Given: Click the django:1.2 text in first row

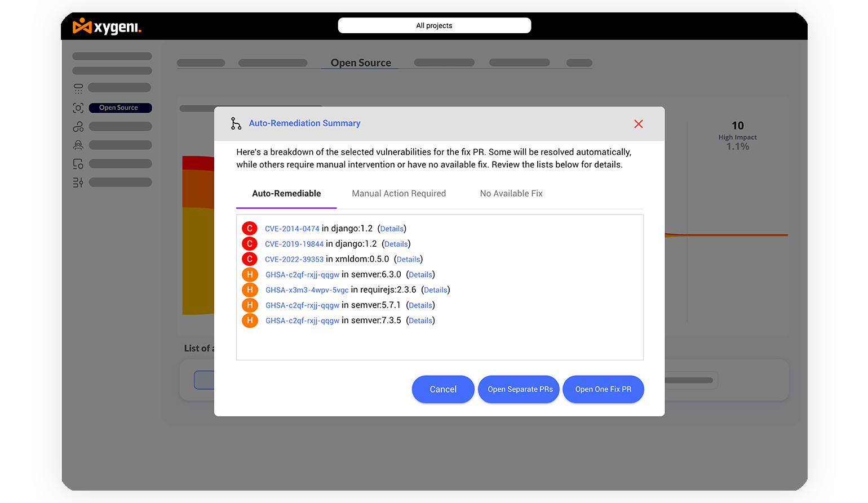Looking at the screenshot, I should tap(352, 228).
